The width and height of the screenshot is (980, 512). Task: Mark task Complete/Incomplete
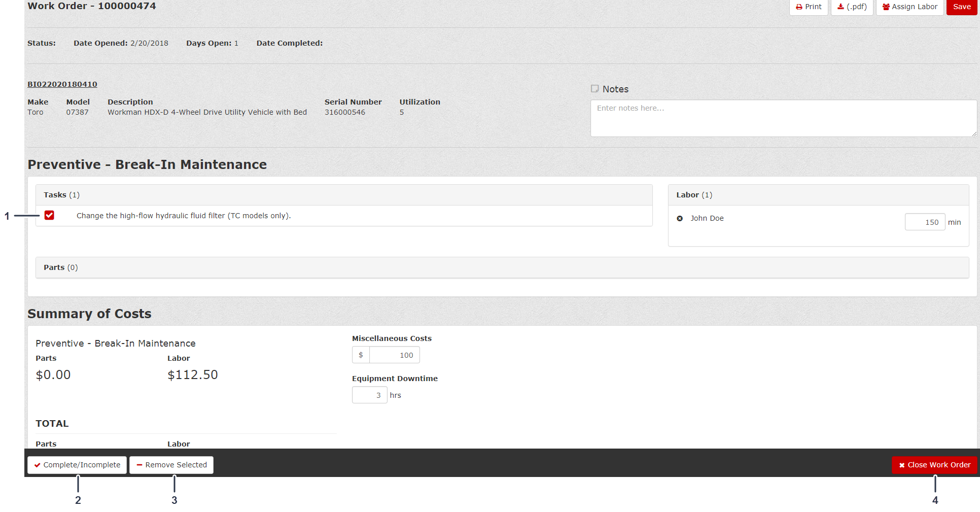(x=77, y=465)
